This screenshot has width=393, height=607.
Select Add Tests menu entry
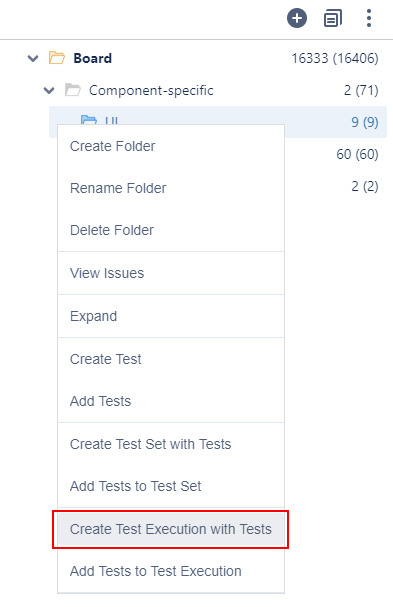tap(171, 401)
